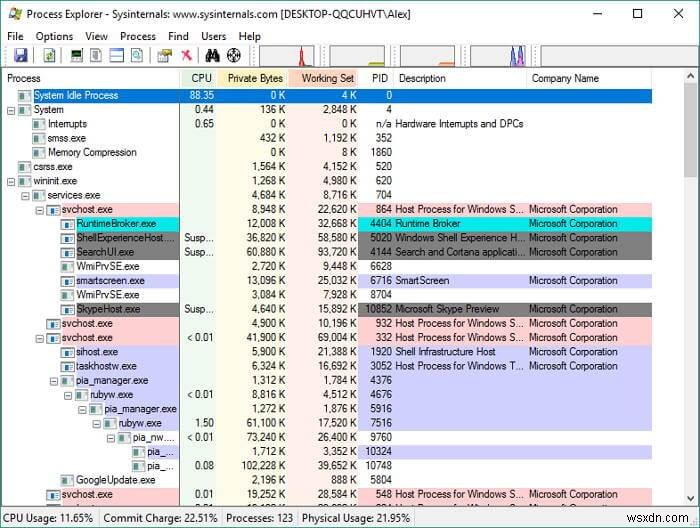
Task: Click the csrss.exe process icon
Action: click(25, 167)
